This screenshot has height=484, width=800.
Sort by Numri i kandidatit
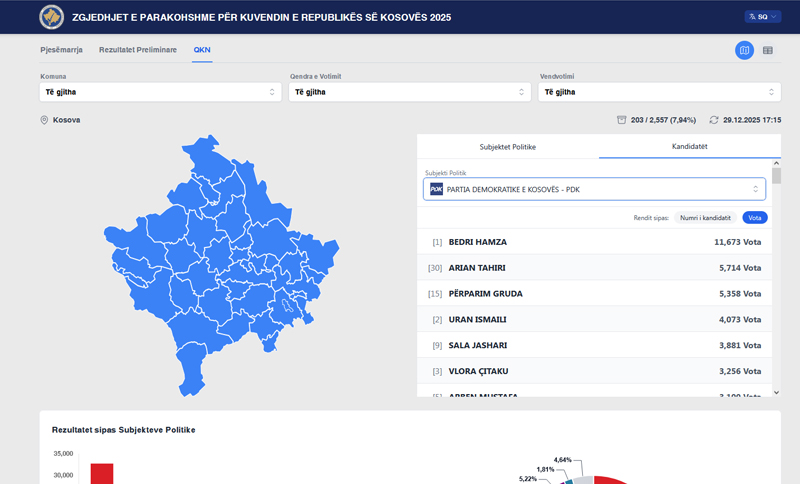pyautogui.click(x=705, y=217)
